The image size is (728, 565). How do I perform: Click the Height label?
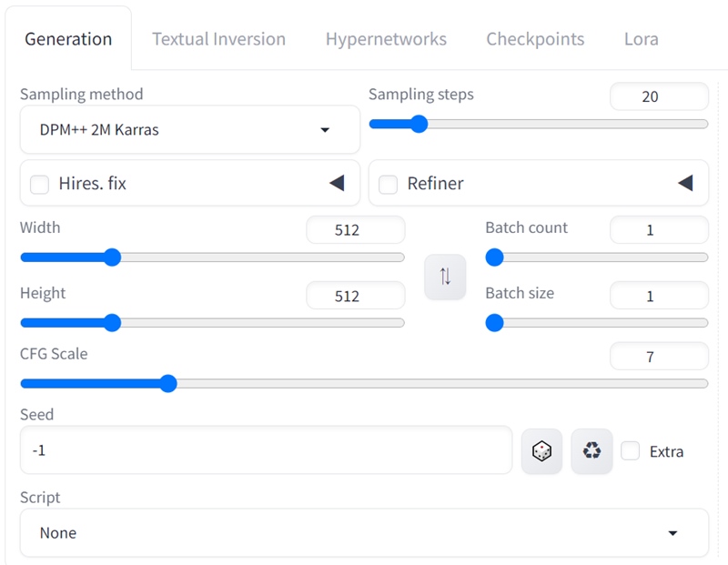(x=43, y=293)
